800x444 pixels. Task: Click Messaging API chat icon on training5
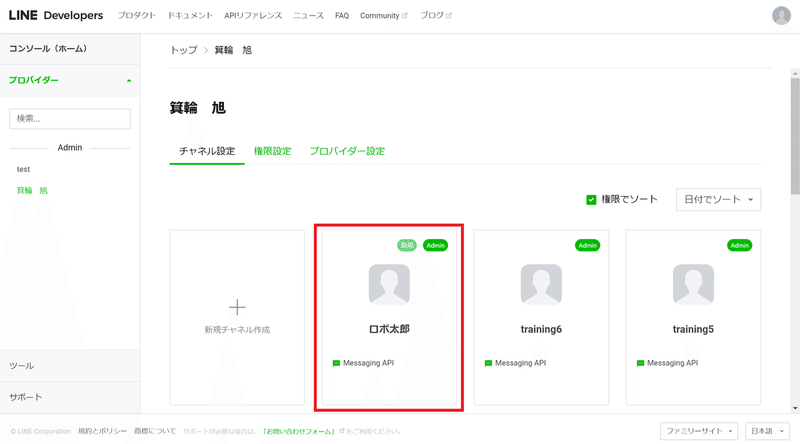640,363
